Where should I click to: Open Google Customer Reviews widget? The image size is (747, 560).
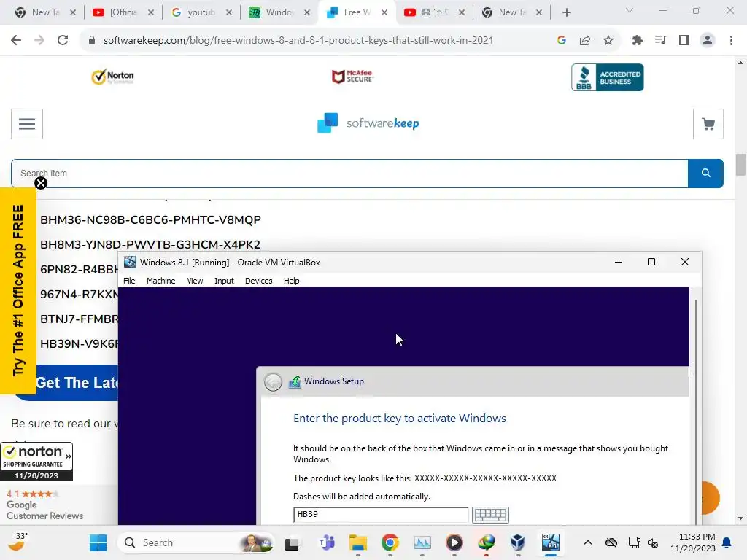point(44,505)
